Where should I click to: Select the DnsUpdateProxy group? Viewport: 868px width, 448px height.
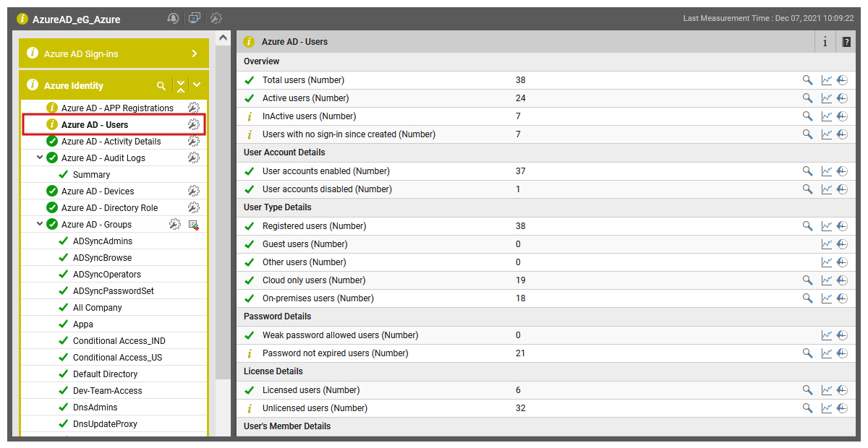pos(105,423)
